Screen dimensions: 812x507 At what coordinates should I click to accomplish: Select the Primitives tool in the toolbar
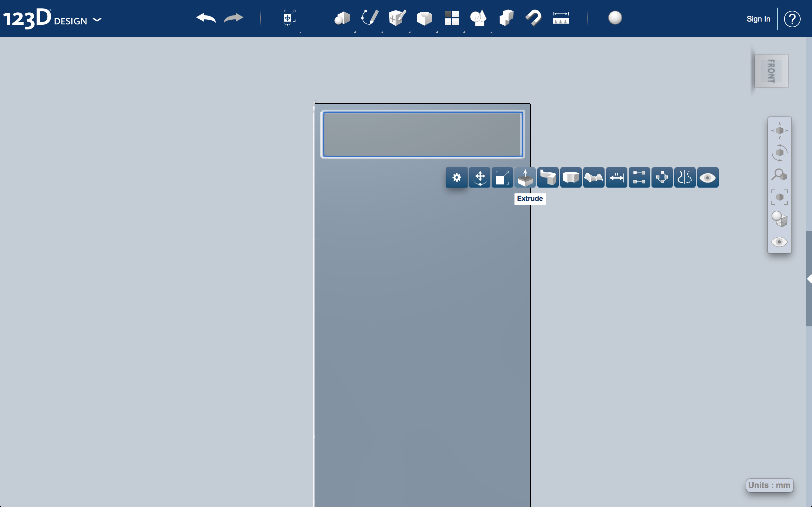pos(342,18)
